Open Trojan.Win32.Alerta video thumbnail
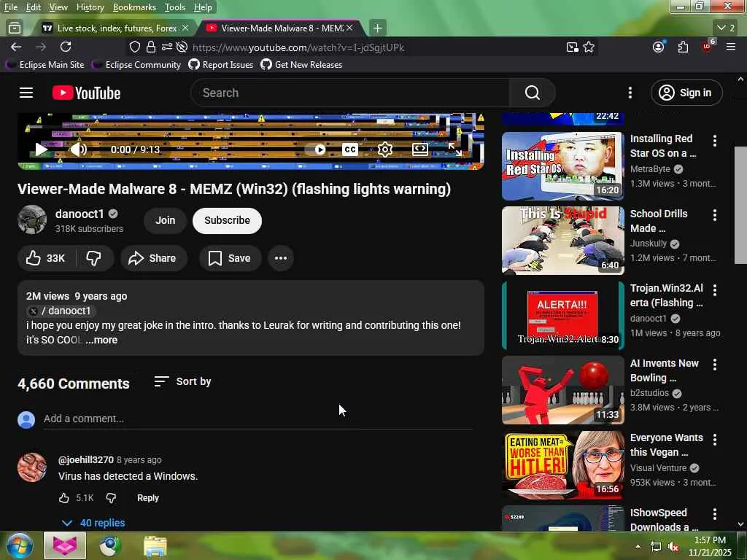 [x=562, y=315]
